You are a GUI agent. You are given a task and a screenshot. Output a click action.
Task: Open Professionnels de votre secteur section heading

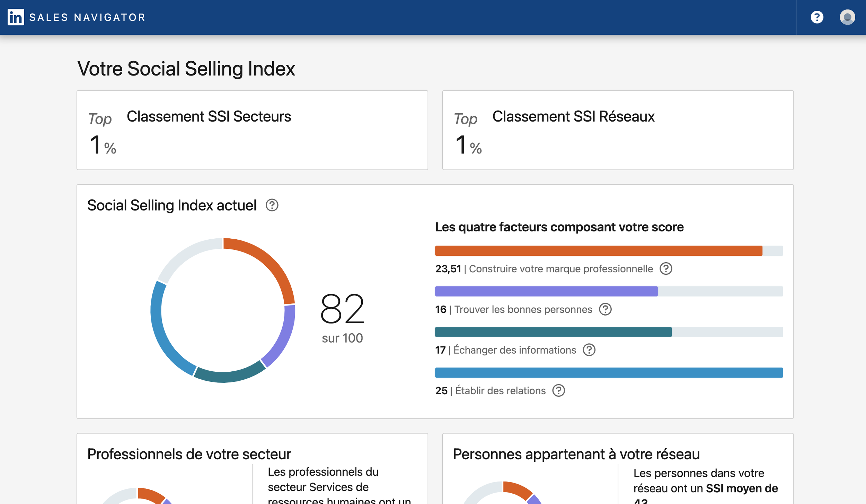coord(189,454)
